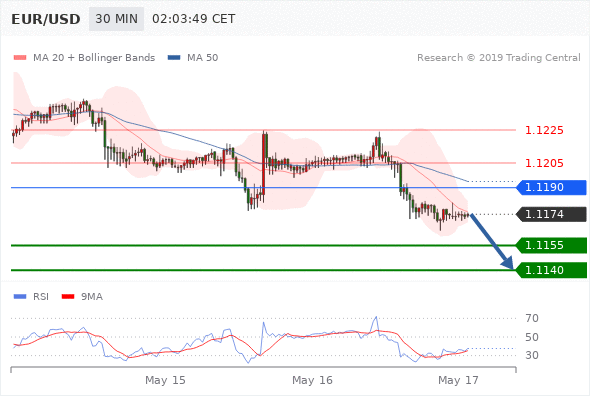The height and width of the screenshot is (400, 590).
Task: Click the May 15 date axis label
Action: point(165,380)
